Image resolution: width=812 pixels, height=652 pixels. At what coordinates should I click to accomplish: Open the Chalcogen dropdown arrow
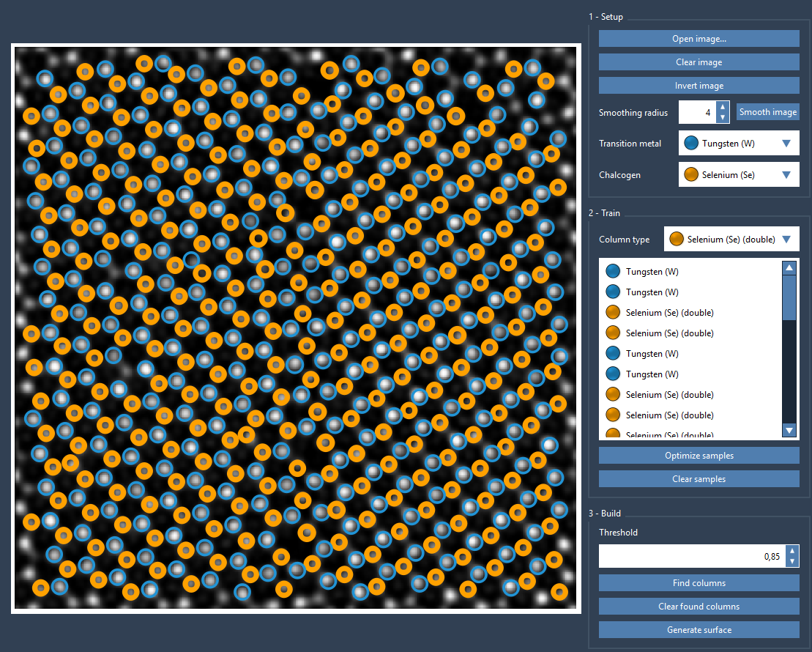pos(786,175)
